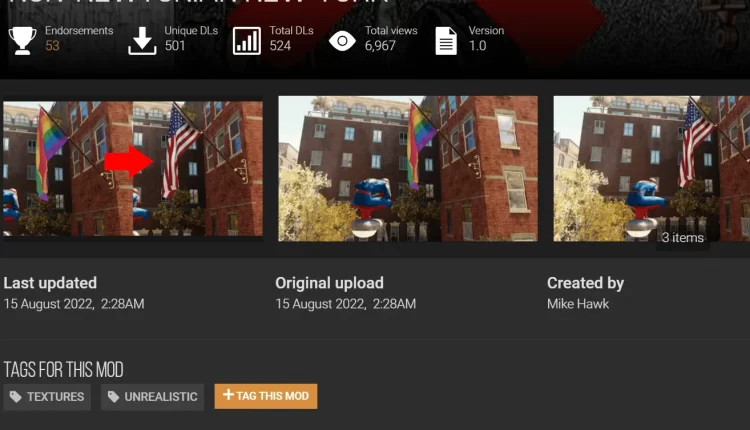
Task: Click the Total DLs bar chart icon
Action: click(246, 40)
